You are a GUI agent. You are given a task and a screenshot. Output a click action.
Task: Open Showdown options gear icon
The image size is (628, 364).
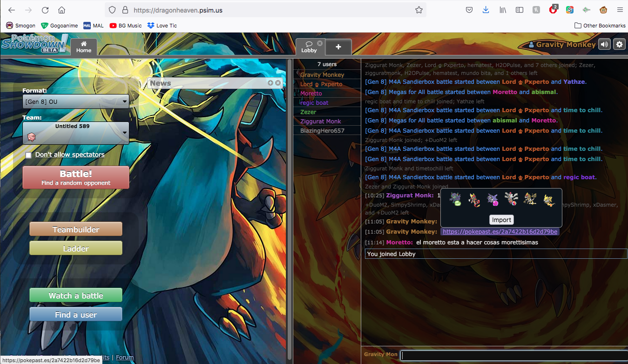(x=619, y=45)
